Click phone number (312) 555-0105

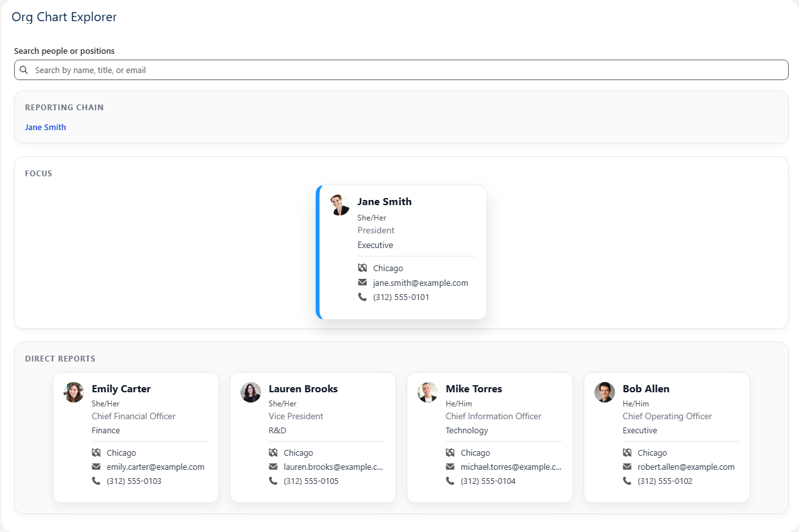(x=311, y=481)
